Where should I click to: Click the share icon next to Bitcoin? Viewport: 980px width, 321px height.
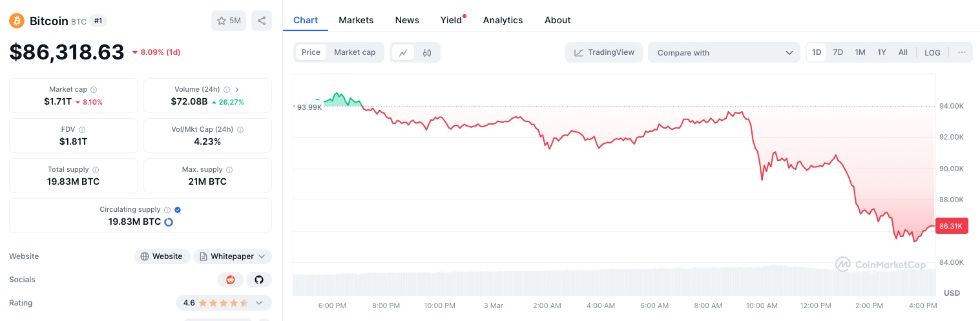click(262, 21)
